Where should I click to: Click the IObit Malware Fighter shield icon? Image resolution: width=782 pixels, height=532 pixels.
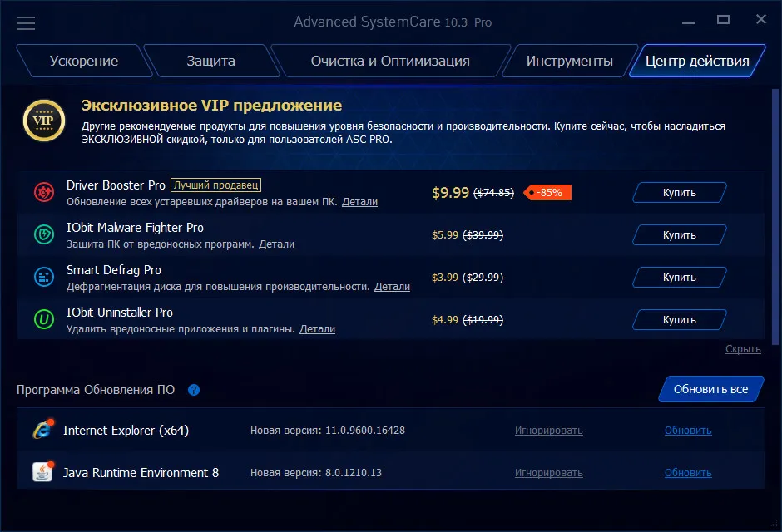coord(44,234)
